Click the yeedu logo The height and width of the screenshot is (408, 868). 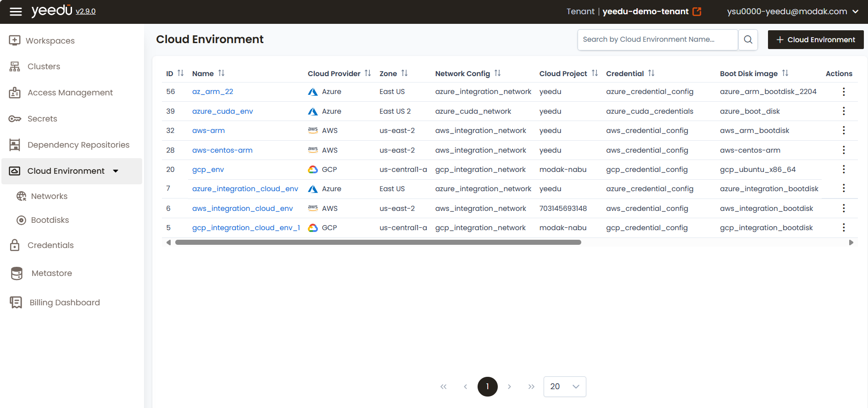[52, 11]
